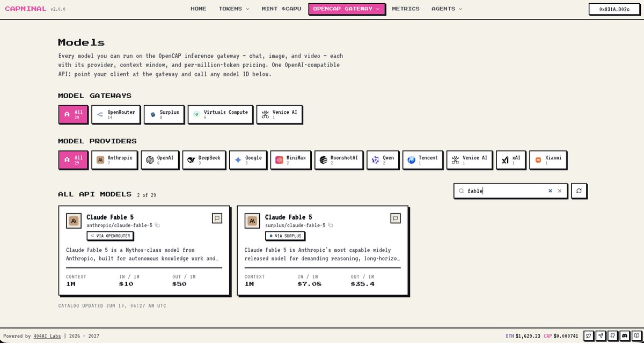Expand the OpenCAP Gateway dropdown
The width and height of the screenshot is (644, 343).
point(347,9)
